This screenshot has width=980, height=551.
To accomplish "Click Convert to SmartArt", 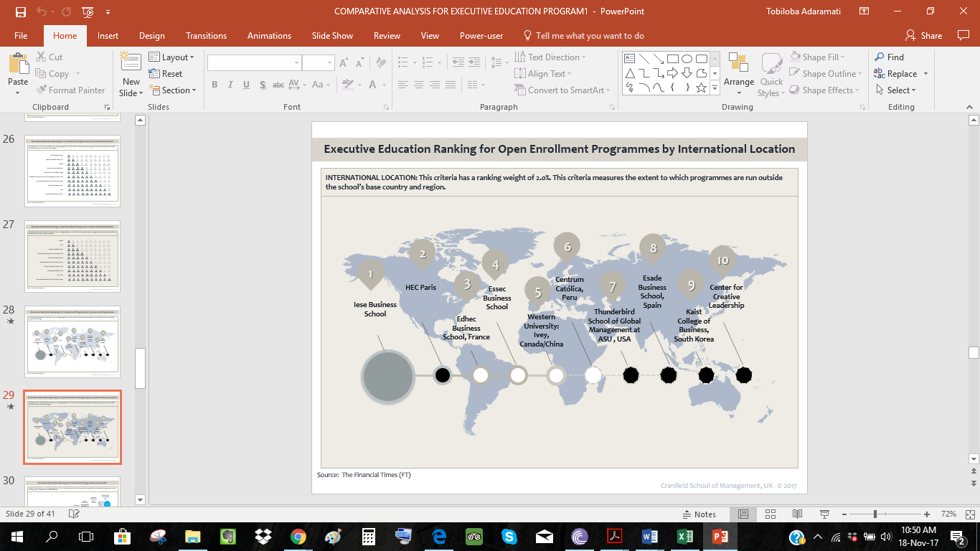I will click(x=565, y=90).
